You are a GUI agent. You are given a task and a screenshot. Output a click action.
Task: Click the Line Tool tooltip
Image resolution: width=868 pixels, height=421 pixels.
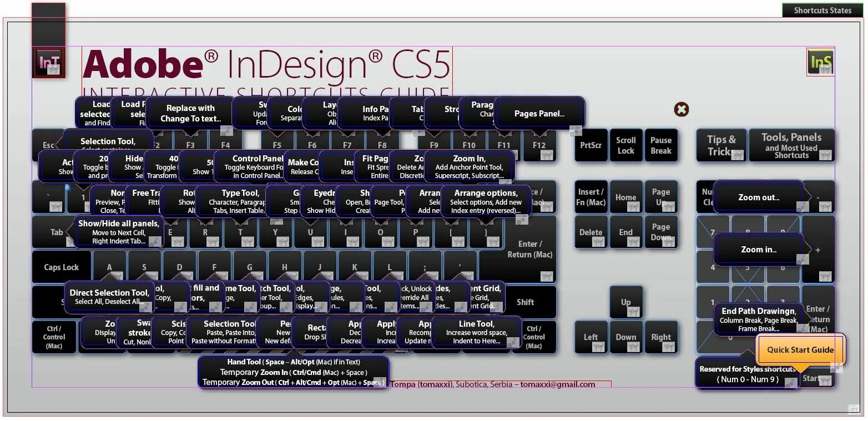coord(477,332)
